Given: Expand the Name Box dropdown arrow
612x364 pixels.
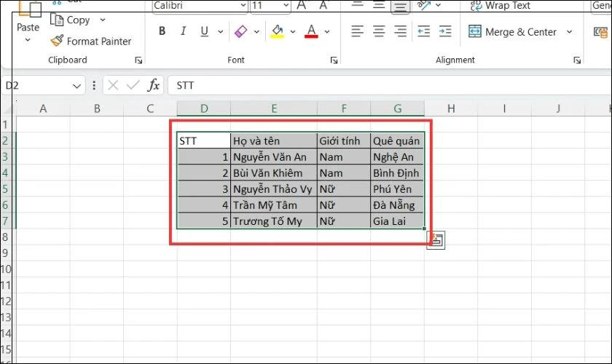Looking at the screenshot, I should pyautogui.click(x=76, y=86).
